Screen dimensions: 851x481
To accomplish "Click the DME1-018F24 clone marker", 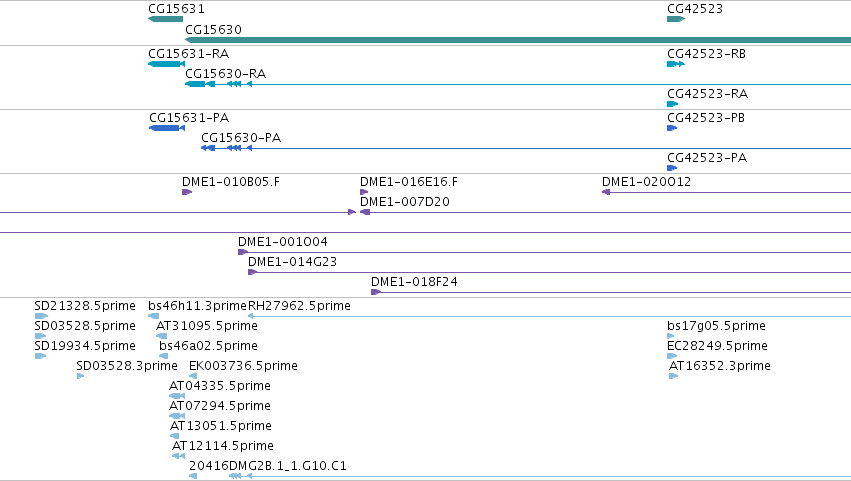I will [x=376, y=292].
